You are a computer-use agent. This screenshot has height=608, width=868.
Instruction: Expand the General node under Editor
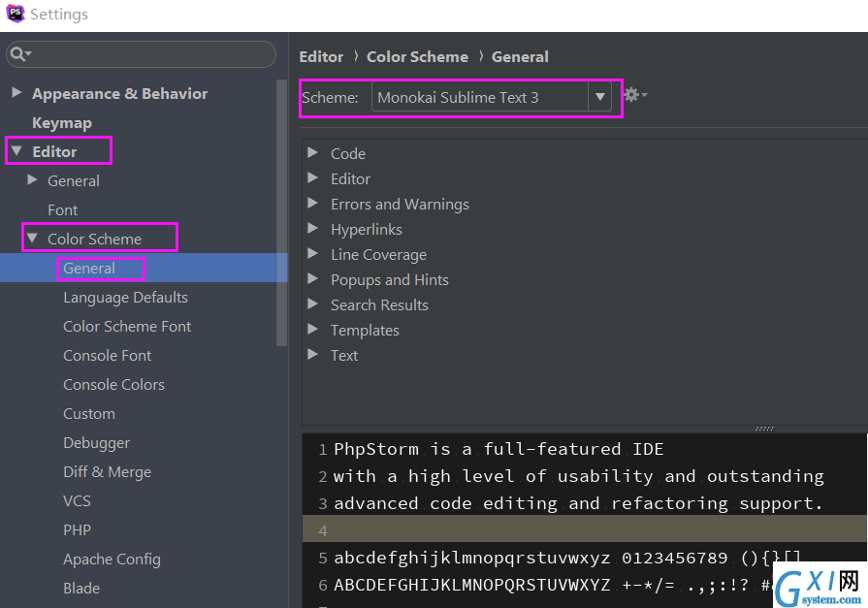[x=32, y=179]
